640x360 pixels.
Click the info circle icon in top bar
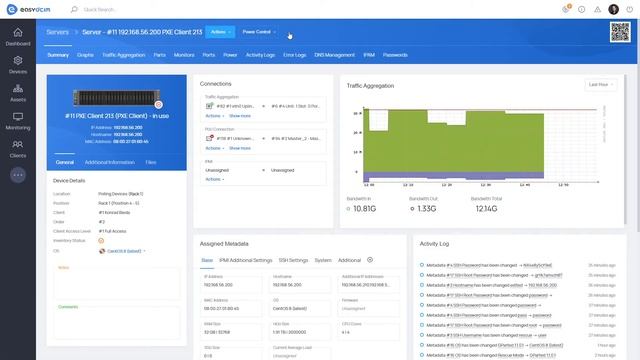click(x=581, y=9)
